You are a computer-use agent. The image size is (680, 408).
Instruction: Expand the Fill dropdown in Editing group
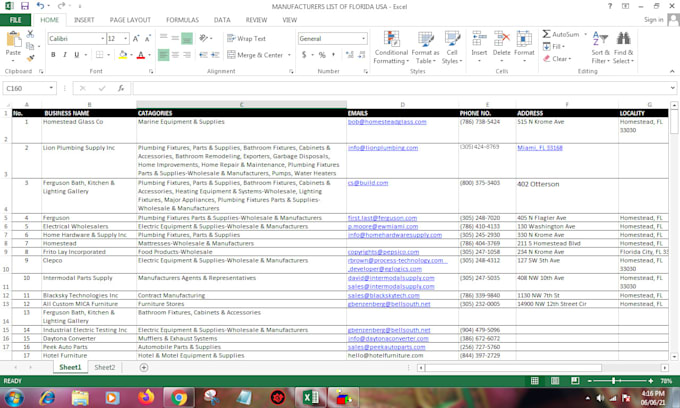563,46
